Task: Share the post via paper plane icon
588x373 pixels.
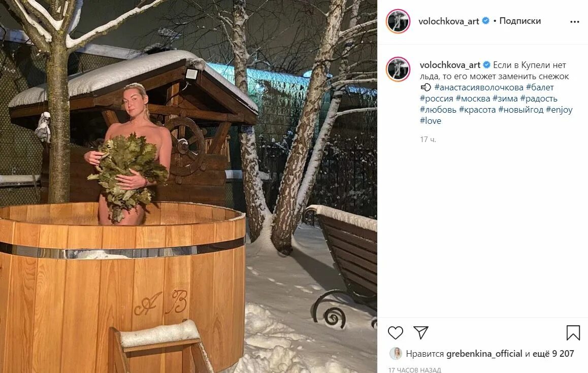Action: tap(421, 332)
